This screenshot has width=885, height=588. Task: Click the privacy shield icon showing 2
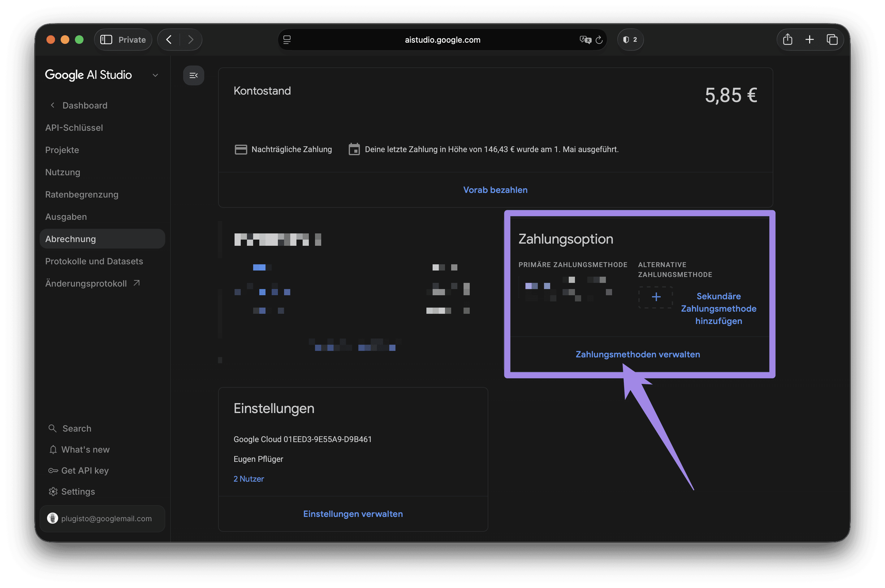(x=630, y=40)
